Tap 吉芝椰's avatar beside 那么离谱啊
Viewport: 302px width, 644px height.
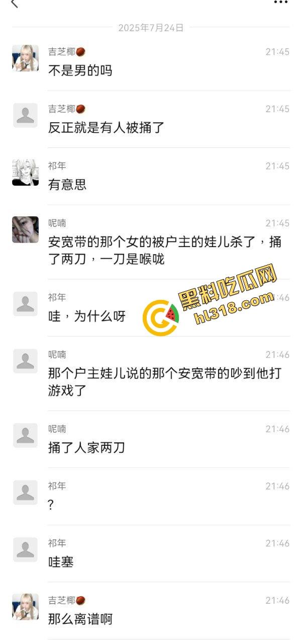coord(25,607)
